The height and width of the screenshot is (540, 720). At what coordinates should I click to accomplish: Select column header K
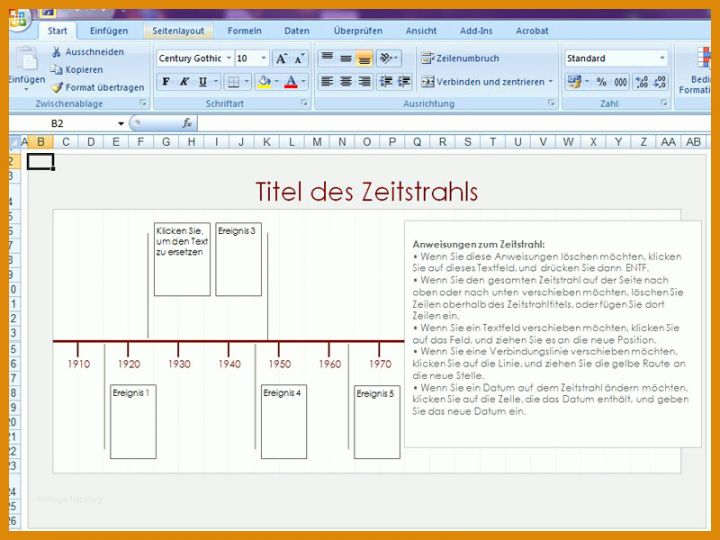[266, 142]
